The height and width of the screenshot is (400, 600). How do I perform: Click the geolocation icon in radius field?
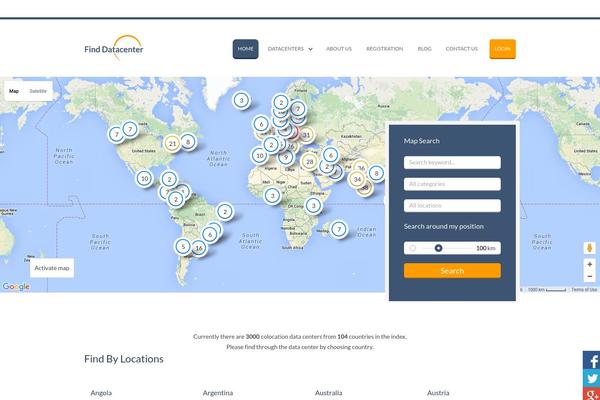(x=412, y=248)
